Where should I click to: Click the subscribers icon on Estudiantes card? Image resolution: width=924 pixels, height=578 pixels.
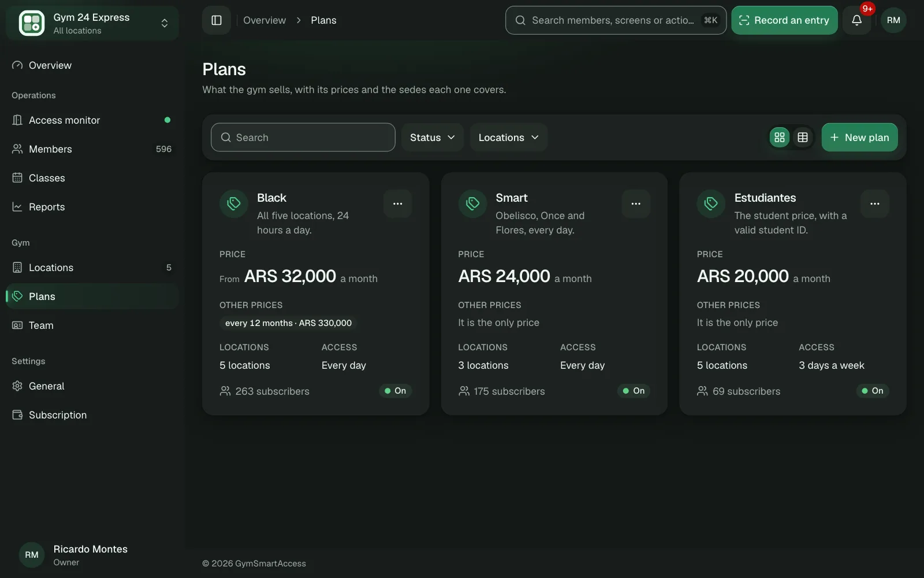coord(702,391)
